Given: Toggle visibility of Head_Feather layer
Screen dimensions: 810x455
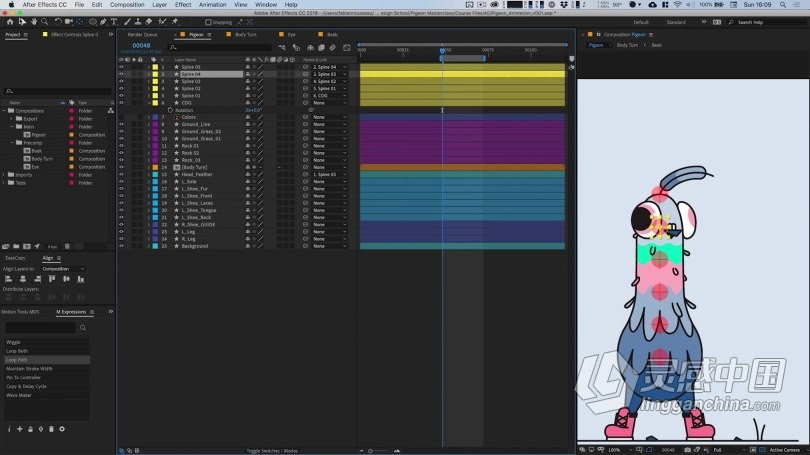Looking at the screenshot, I should click(121, 175).
